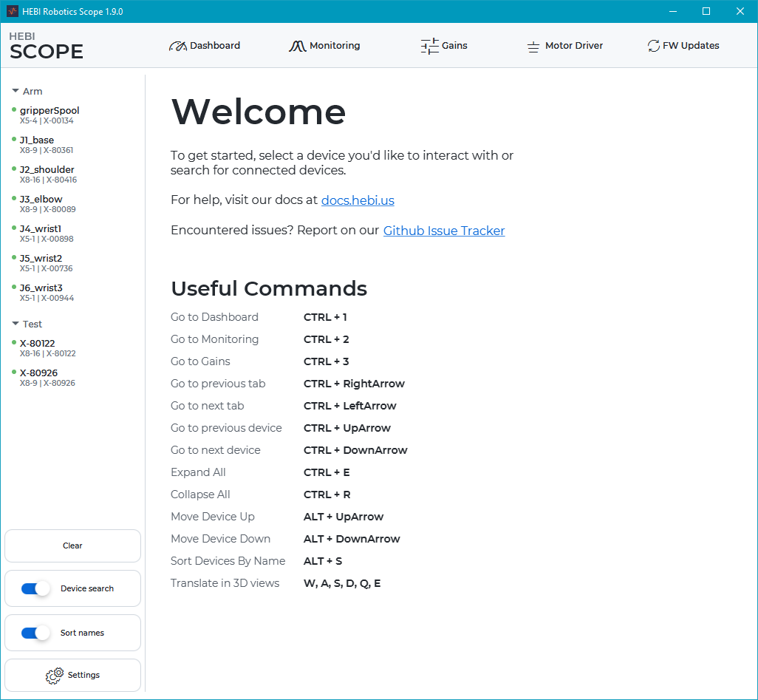Click the FW Updates refresh icon

coord(653,46)
